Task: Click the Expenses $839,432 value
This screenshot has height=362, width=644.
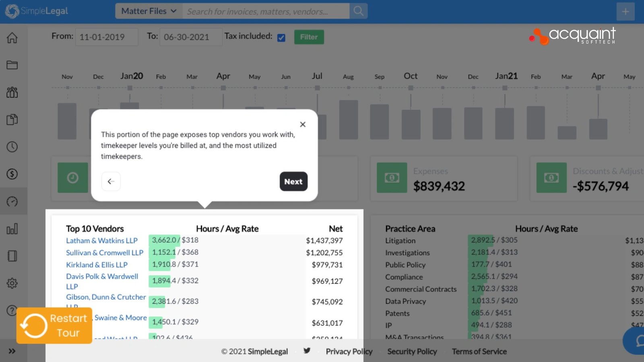Action: tap(439, 186)
